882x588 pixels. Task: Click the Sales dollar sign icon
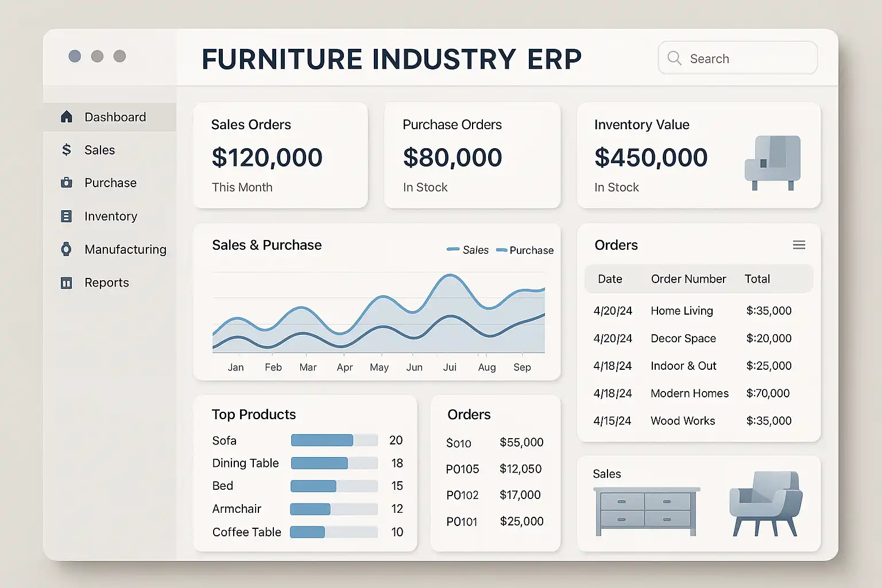click(x=67, y=150)
